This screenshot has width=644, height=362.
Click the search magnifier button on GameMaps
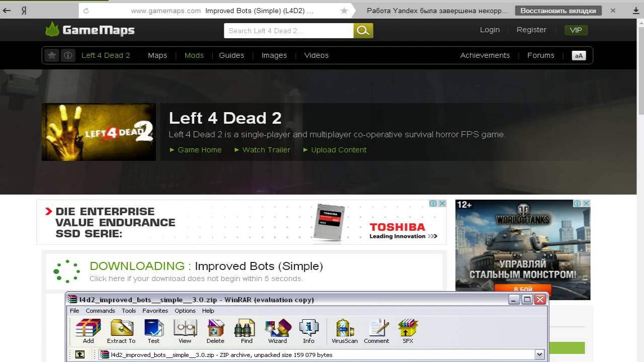tap(363, 31)
